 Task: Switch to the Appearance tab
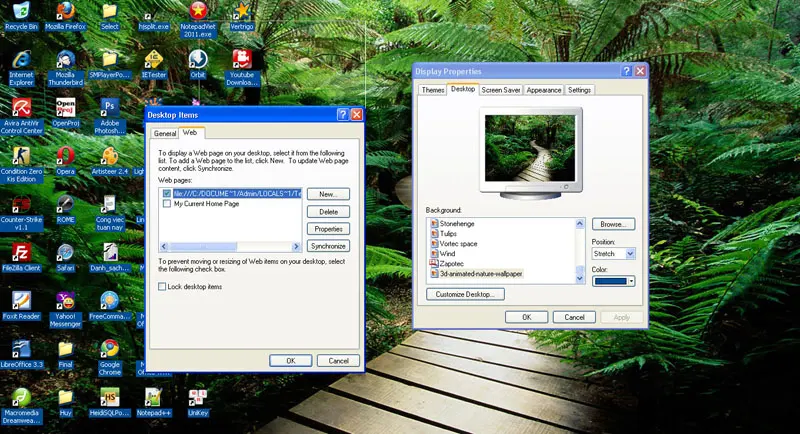(x=543, y=90)
